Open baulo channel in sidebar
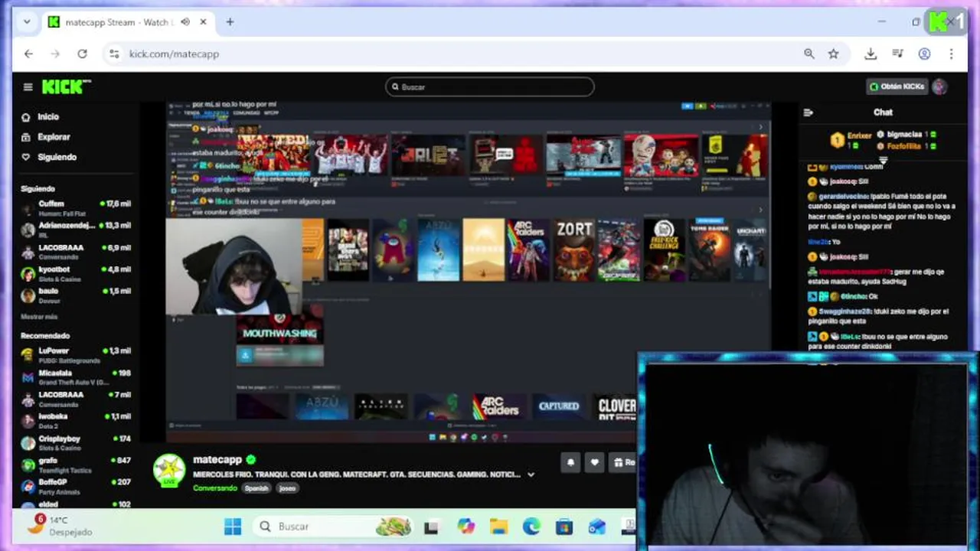Image resolution: width=980 pixels, height=551 pixels. pos(76,295)
